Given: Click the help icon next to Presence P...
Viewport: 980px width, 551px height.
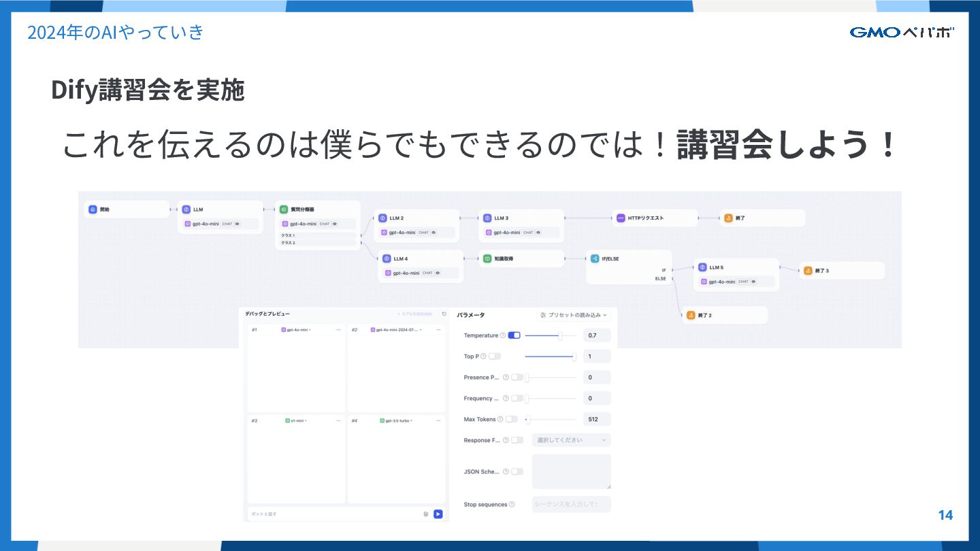Looking at the screenshot, I should pos(506,378).
